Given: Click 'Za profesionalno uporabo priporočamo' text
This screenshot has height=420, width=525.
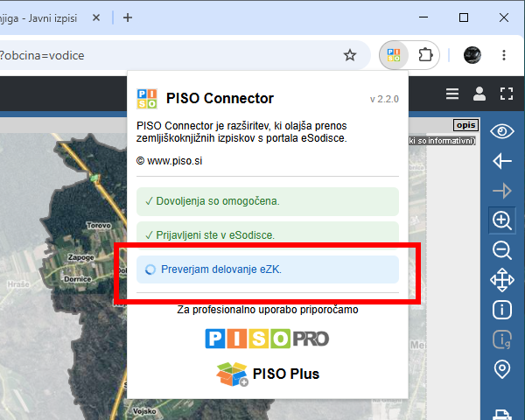Looking at the screenshot, I should click(x=268, y=310).
